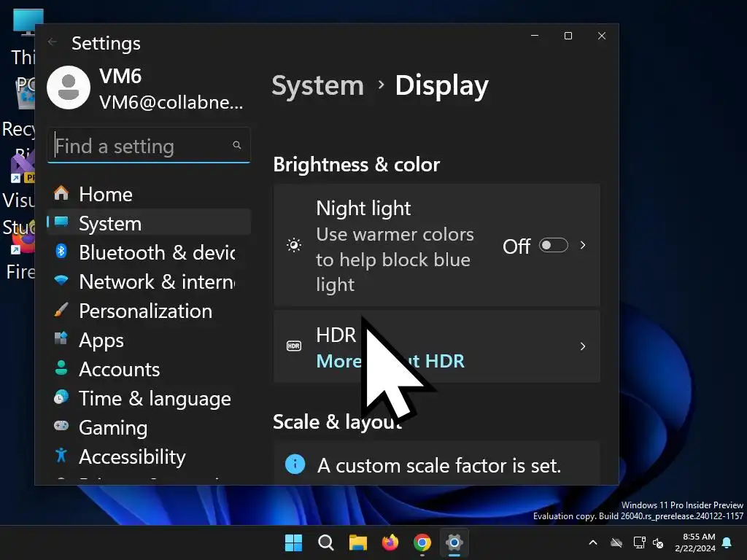The width and height of the screenshot is (747, 560).
Task: Open taskbar Search
Action: tap(326, 542)
